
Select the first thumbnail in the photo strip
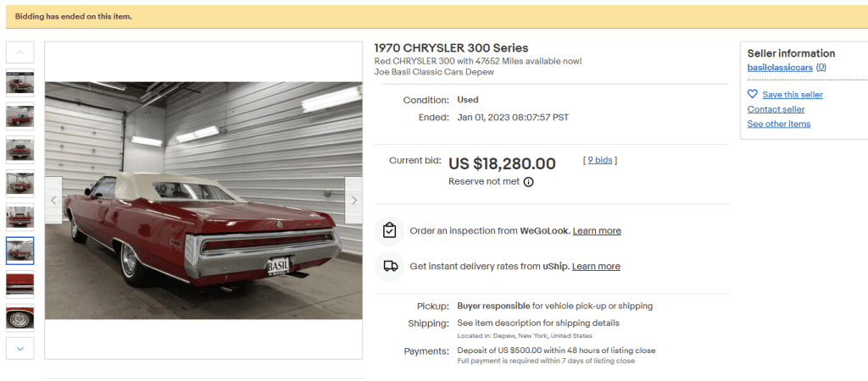[20, 83]
